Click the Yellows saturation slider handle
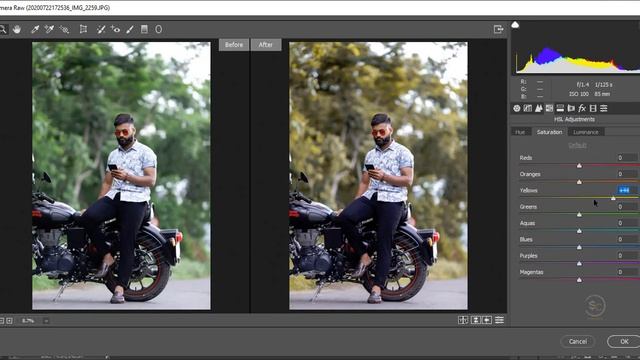This screenshot has width=640, height=360. coord(613,198)
